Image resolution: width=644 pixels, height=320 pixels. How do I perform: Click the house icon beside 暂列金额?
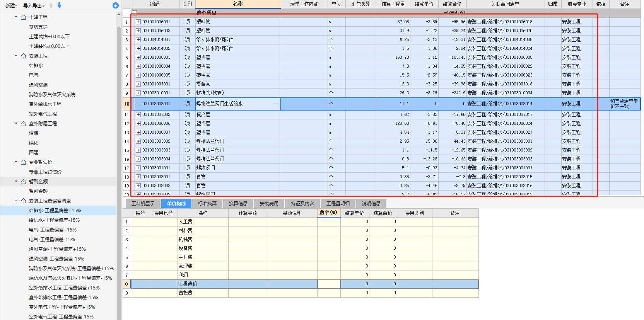pyautogui.click(x=24, y=181)
